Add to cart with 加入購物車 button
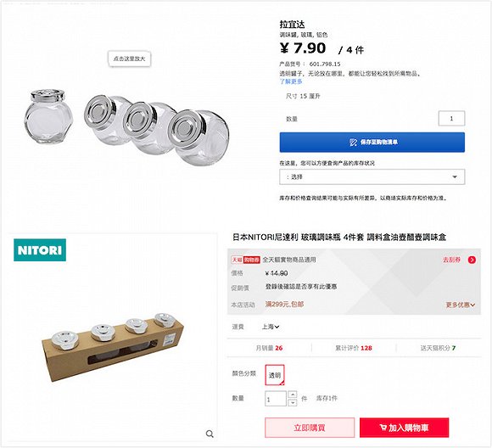 (x=404, y=428)
